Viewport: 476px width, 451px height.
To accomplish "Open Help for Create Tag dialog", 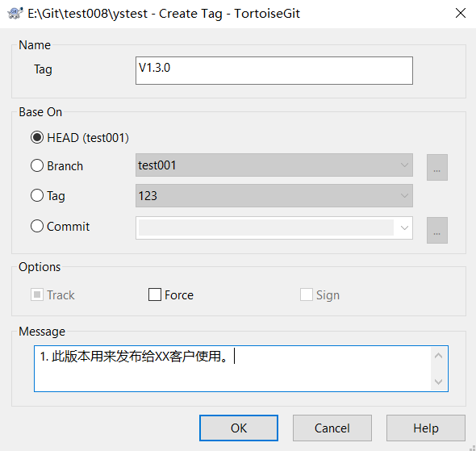I will click(x=426, y=428).
